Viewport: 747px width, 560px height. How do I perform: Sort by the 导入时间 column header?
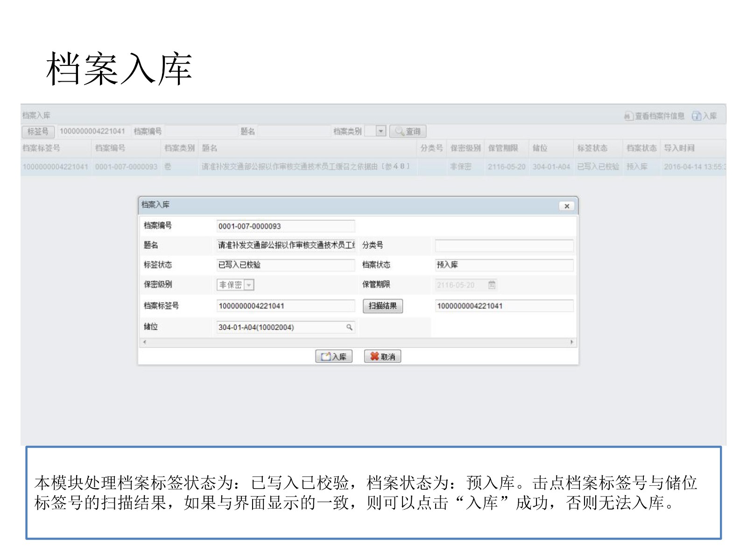(x=679, y=148)
